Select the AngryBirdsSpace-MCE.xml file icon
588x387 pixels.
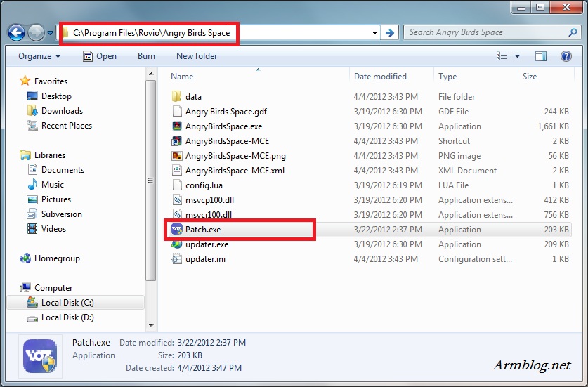point(176,170)
